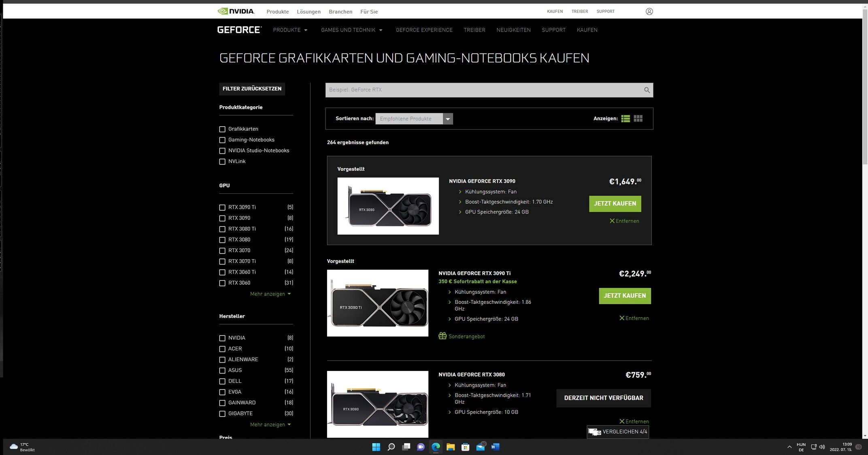Check the RTX 3090 Ti filter

tap(222, 207)
